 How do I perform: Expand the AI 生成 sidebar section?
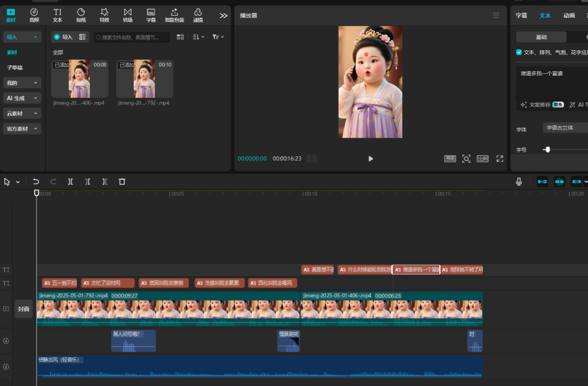pos(22,98)
